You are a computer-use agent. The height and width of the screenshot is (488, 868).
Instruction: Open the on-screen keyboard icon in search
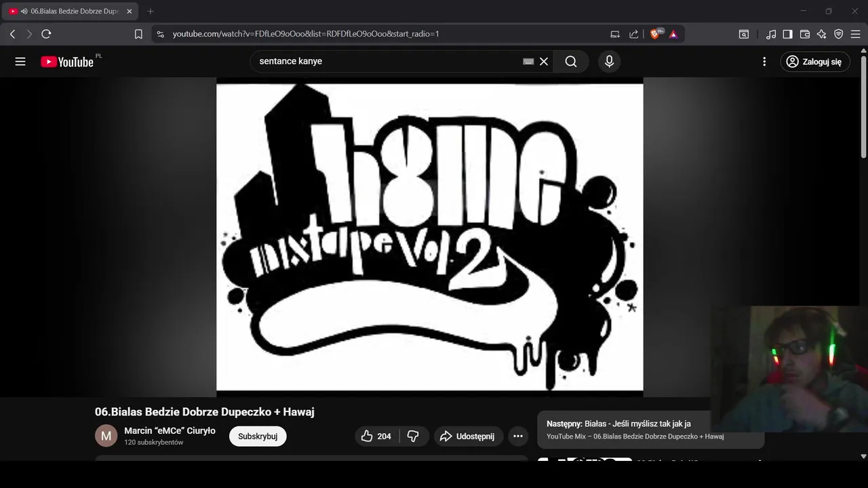pyautogui.click(x=528, y=62)
